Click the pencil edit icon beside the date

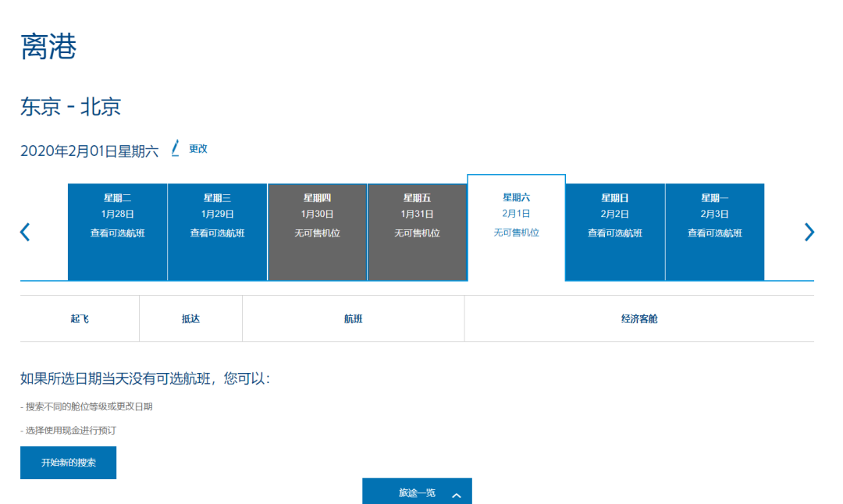(x=176, y=148)
